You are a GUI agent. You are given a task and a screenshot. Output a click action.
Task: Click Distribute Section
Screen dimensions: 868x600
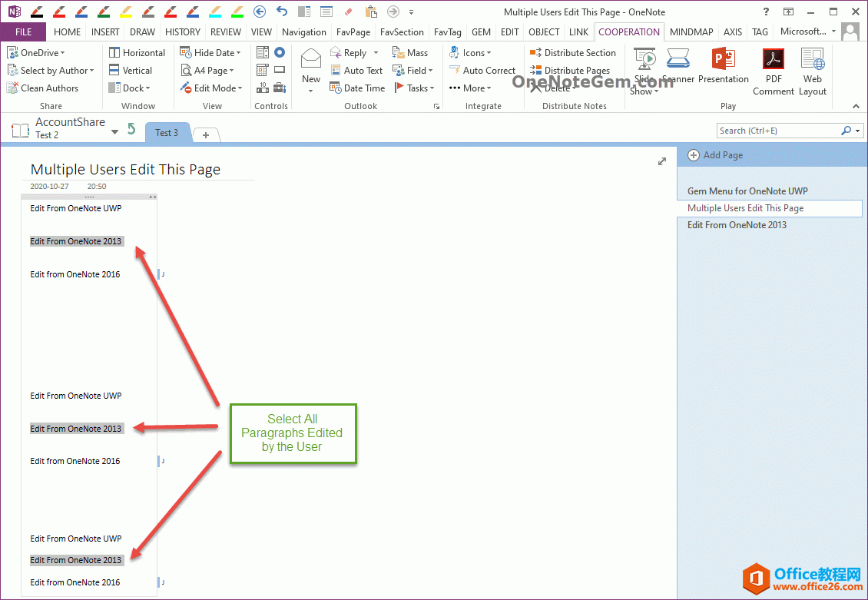pyautogui.click(x=573, y=52)
